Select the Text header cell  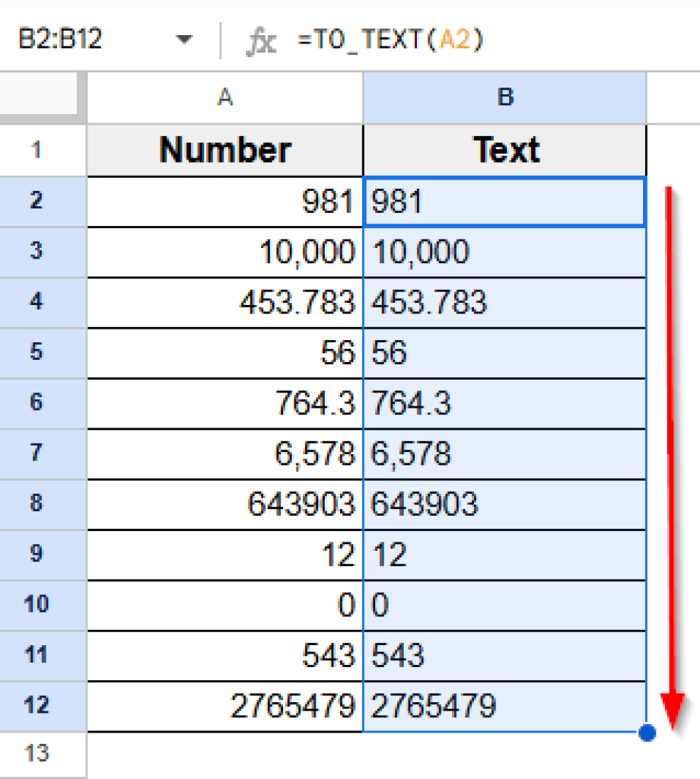(x=504, y=150)
